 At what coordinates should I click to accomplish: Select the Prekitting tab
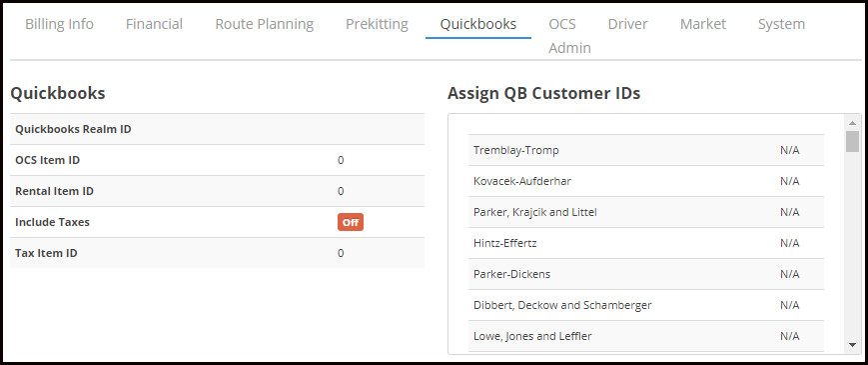(x=377, y=24)
